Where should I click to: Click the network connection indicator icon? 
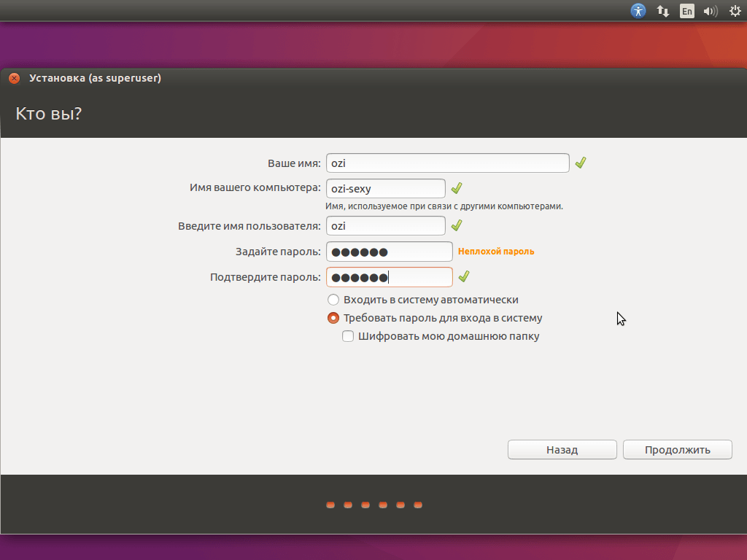point(663,11)
